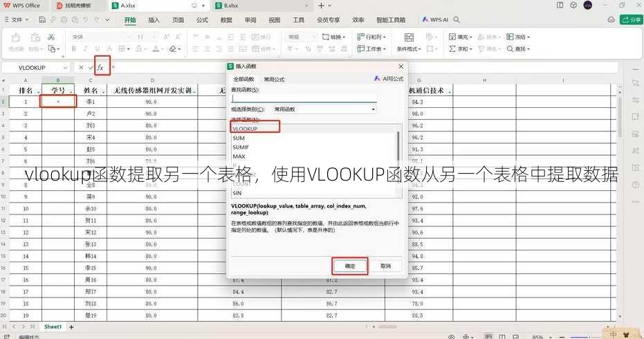644x339 pixels.
Task: Switch to the 公式 ribbon tab
Action: click(x=202, y=20)
